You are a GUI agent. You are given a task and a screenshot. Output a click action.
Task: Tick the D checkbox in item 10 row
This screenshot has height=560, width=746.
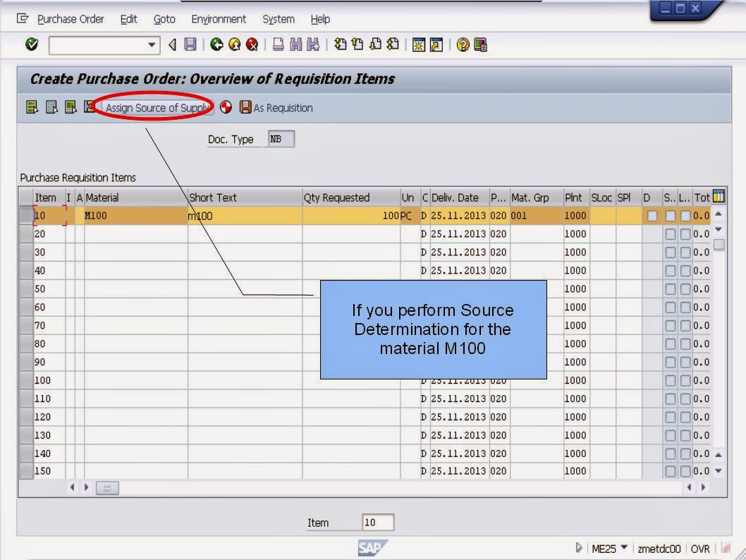coord(652,216)
